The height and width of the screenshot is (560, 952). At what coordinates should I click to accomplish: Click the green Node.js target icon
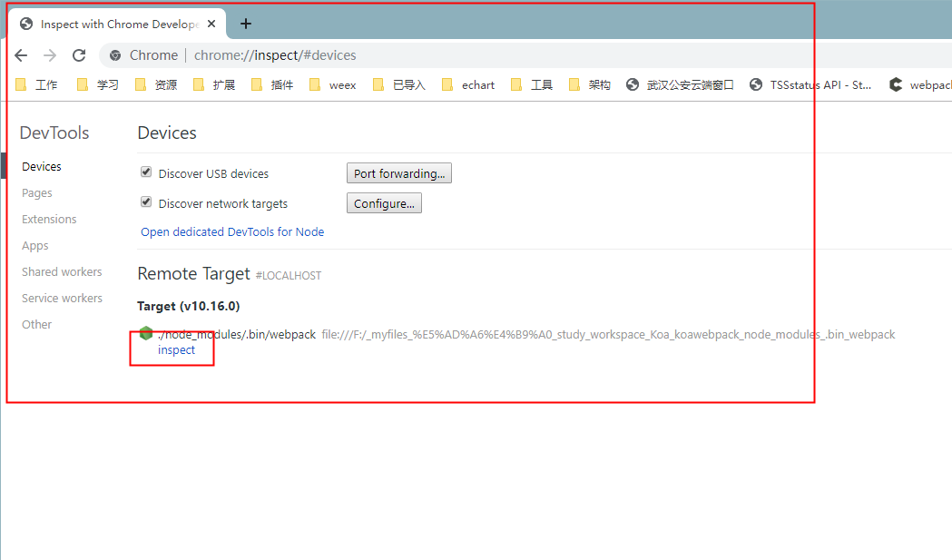pos(146,333)
